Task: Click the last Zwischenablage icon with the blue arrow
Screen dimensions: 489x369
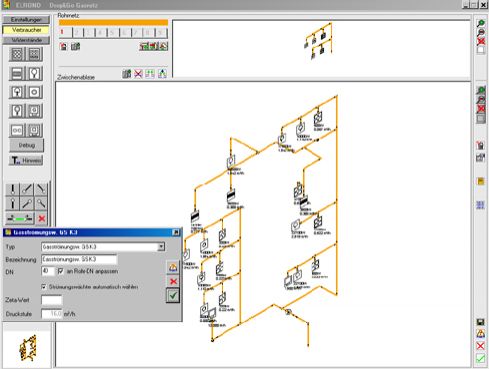Action: (x=162, y=74)
